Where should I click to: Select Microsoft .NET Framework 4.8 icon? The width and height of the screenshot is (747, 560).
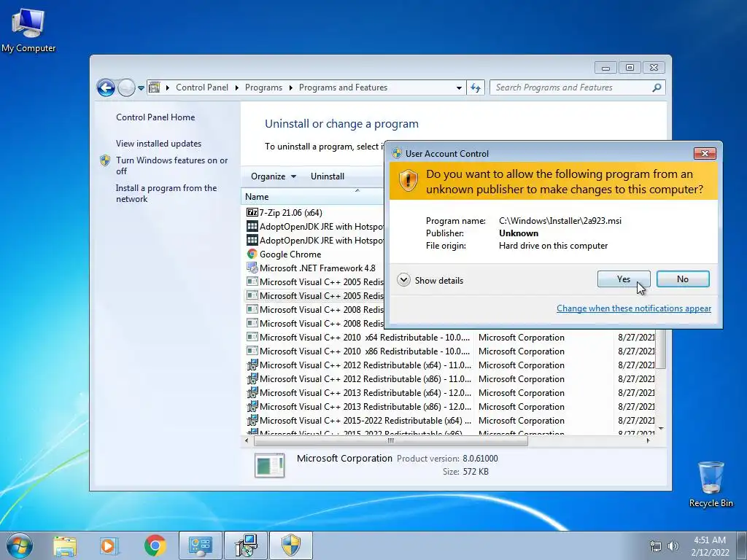pyautogui.click(x=252, y=268)
